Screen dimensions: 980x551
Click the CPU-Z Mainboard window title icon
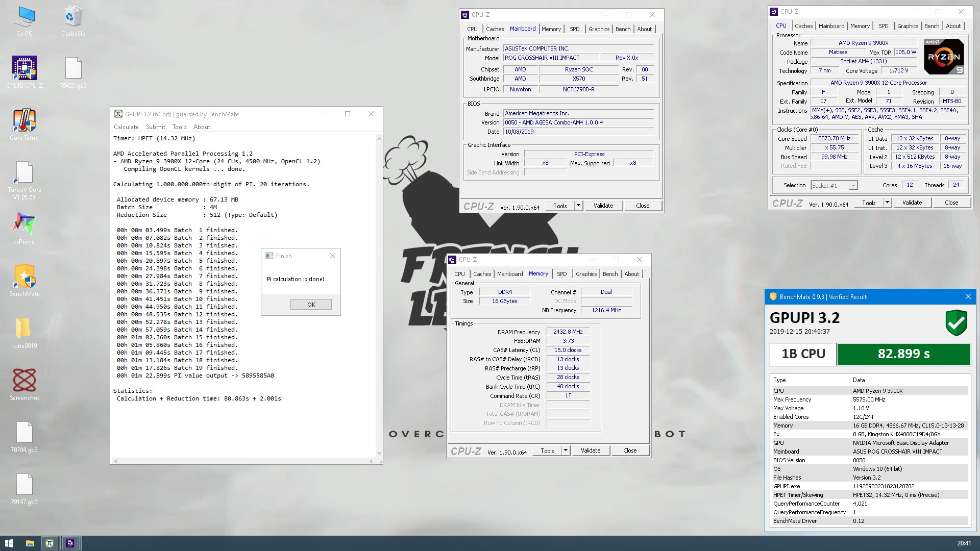click(465, 15)
